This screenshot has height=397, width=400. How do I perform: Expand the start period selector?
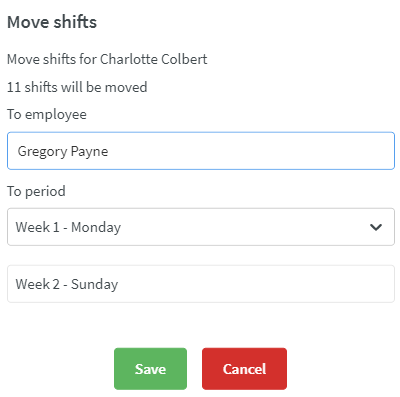(x=201, y=227)
